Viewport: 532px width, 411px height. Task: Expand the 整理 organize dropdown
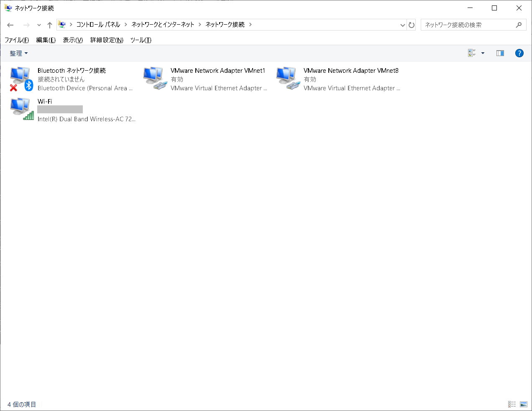(x=19, y=53)
